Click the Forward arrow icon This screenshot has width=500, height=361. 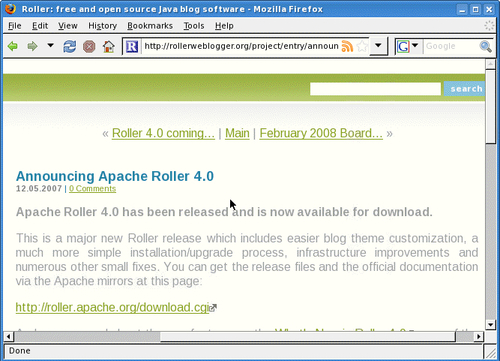(32, 46)
